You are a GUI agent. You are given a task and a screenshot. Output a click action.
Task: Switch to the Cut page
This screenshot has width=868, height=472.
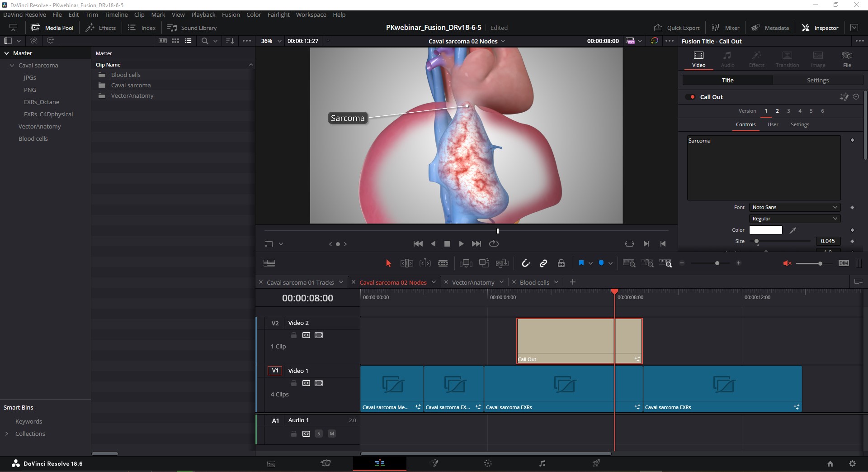(x=325, y=463)
